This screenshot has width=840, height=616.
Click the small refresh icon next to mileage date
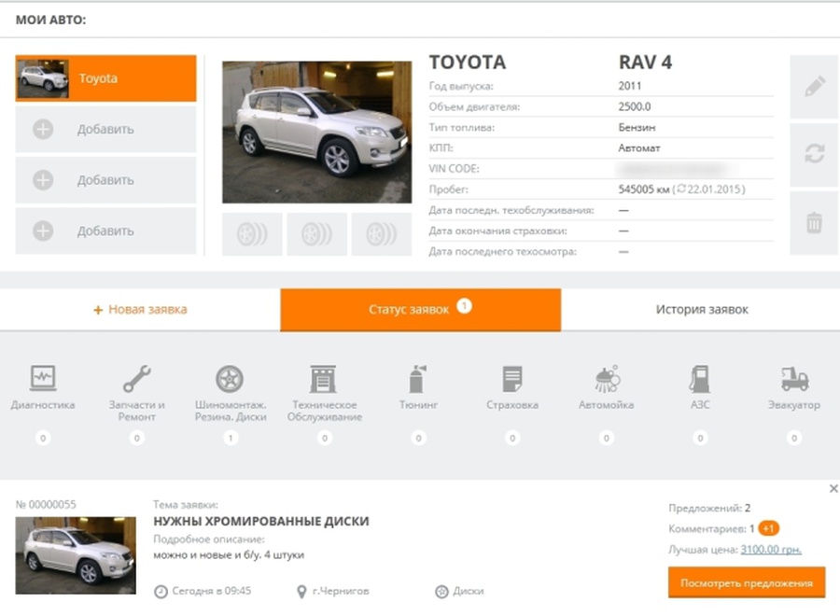pos(681,189)
